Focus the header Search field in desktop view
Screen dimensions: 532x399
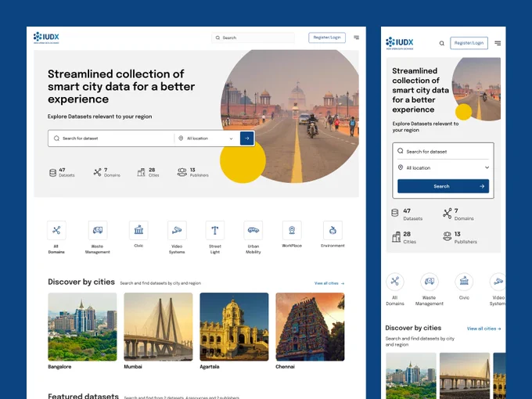[x=253, y=38]
